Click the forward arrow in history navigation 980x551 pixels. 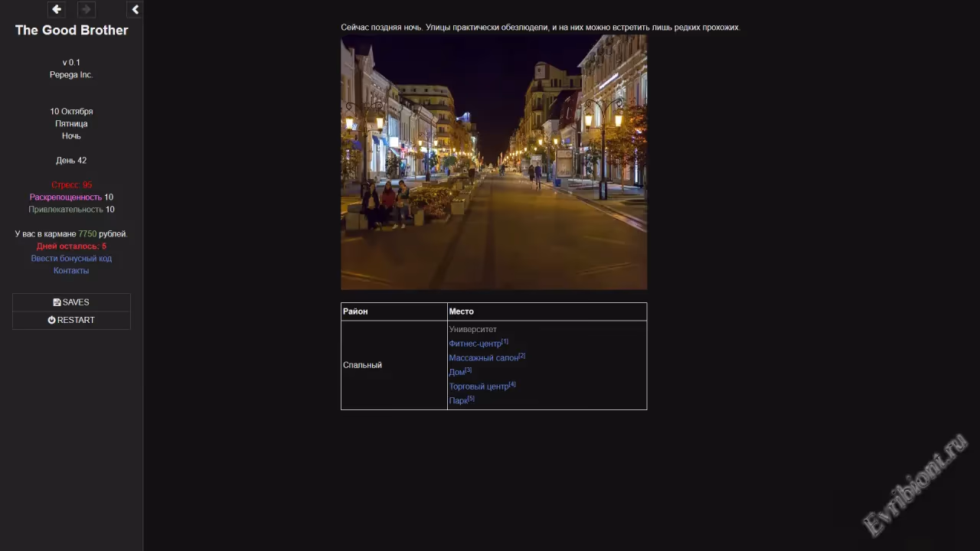coord(86,9)
